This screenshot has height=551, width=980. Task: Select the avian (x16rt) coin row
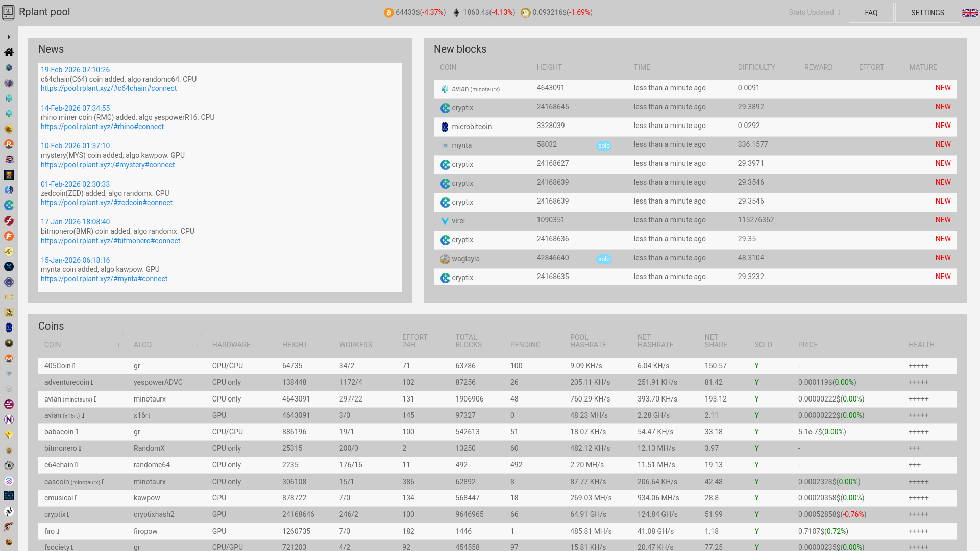[x=497, y=415]
